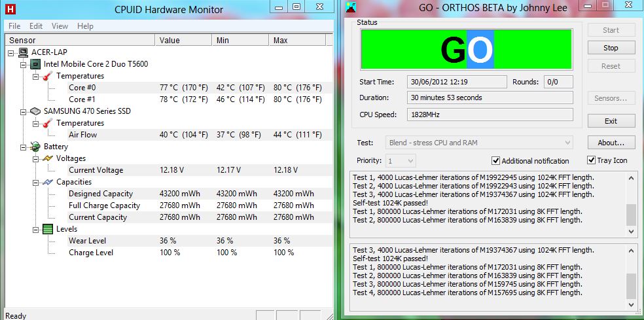Image resolution: width=644 pixels, height=320 pixels.
Task: Click the Sensors... button
Action: coord(611,98)
